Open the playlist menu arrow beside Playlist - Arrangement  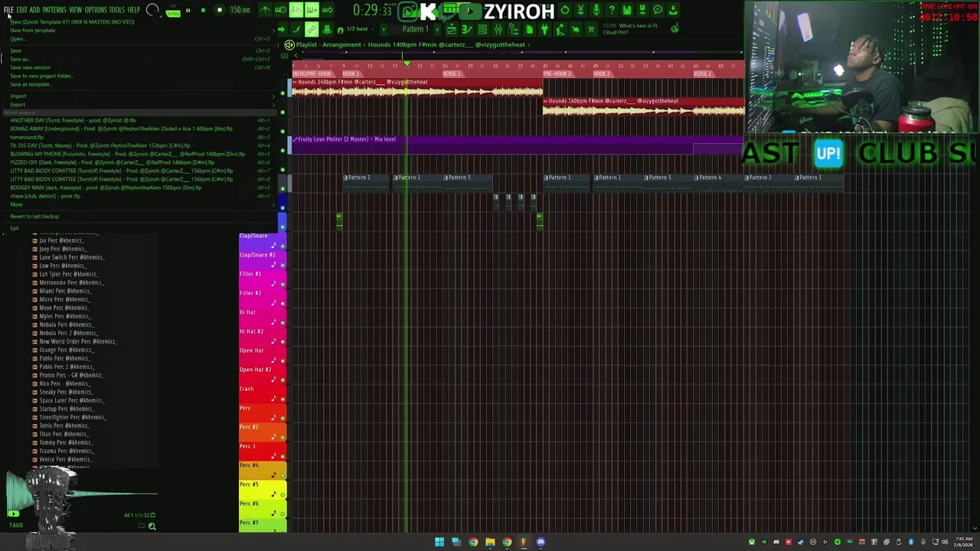coord(289,45)
